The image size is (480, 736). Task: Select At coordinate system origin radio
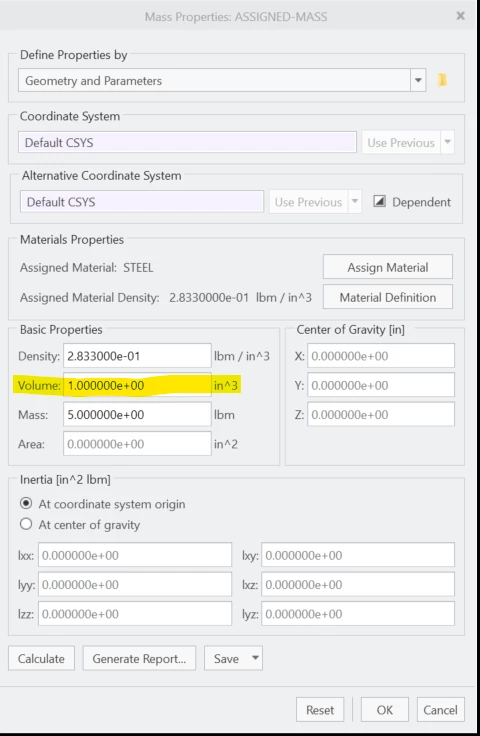(x=26, y=504)
